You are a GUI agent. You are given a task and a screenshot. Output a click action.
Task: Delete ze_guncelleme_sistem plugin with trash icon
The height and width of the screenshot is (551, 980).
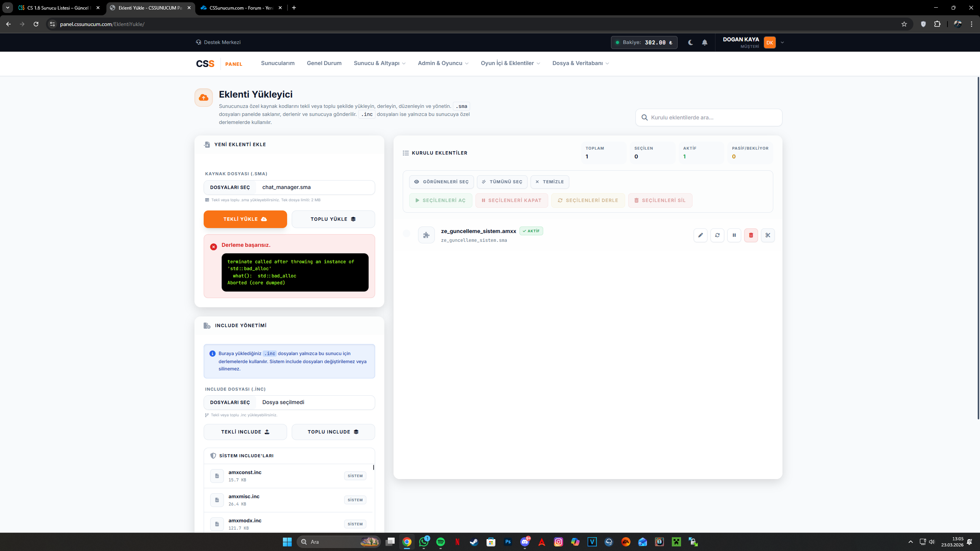click(751, 235)
